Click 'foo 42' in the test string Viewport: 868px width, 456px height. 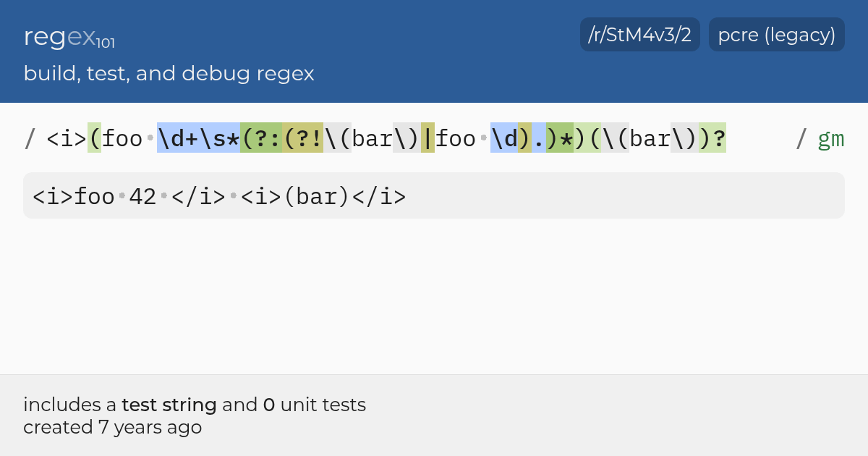click(115, 196)
